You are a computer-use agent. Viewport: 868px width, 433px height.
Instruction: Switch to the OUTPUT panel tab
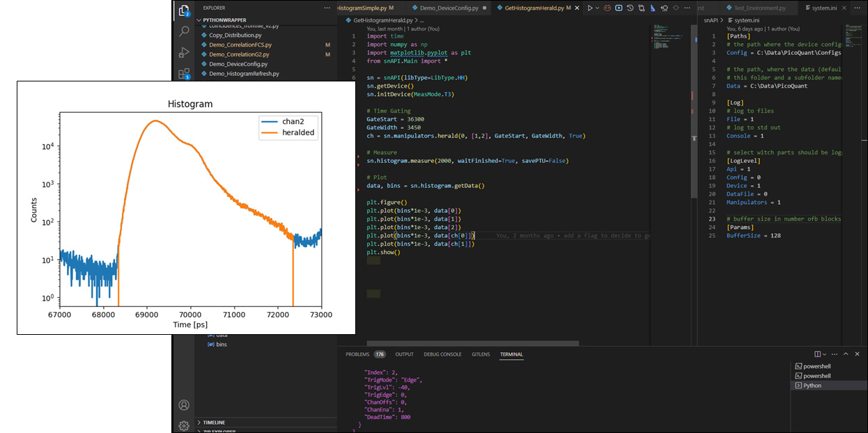404,354
